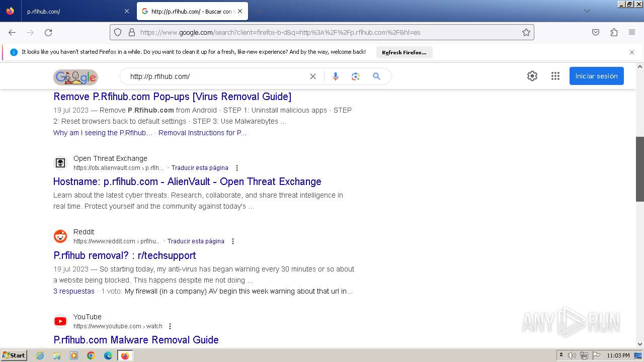Translate the Open Threat Exchange page
This screenshot has width=644, height=362.
pos(200,168)
